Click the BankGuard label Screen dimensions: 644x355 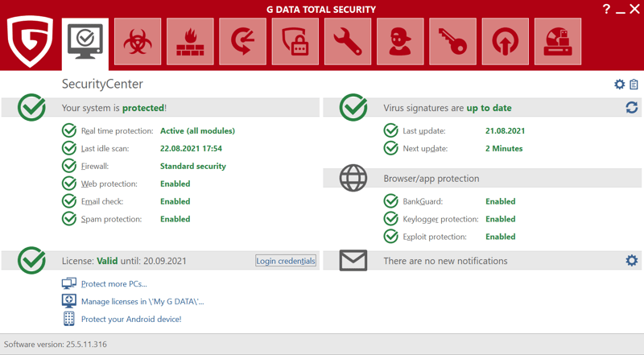tap(423, 202)
